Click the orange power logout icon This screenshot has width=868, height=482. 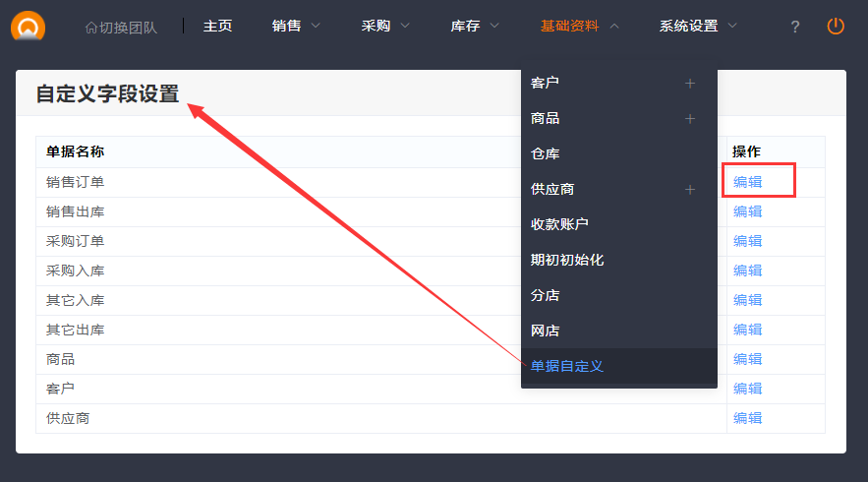[836, 27]
